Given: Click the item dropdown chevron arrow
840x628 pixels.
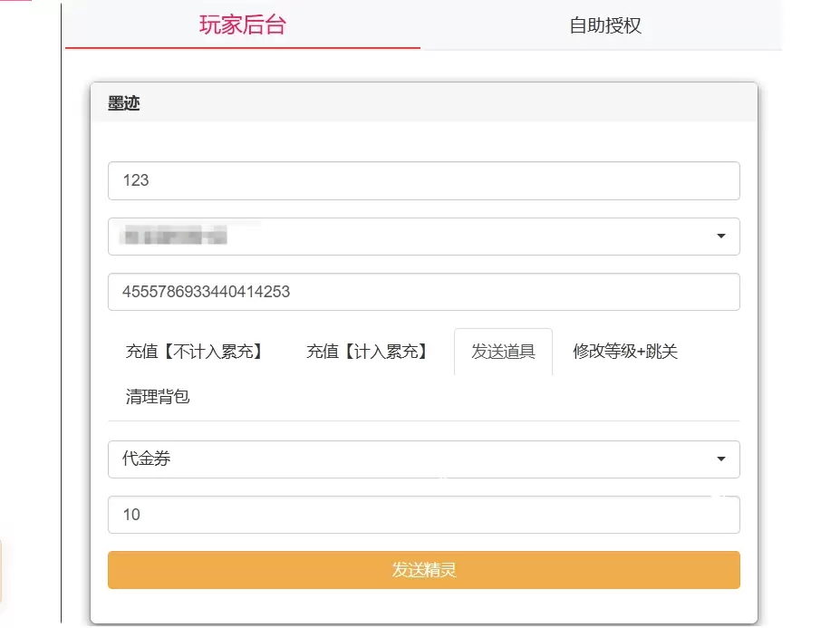Looking at the screenshot, I should click(720, 459).
